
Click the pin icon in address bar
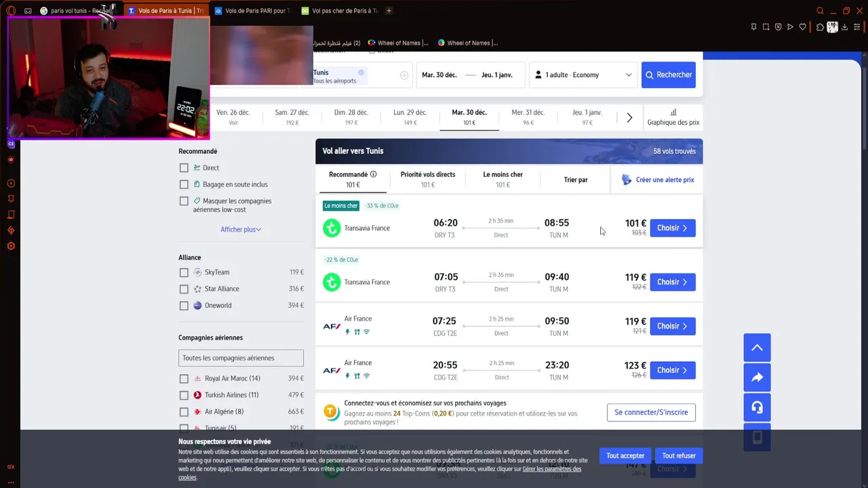[x=753, y=27]
